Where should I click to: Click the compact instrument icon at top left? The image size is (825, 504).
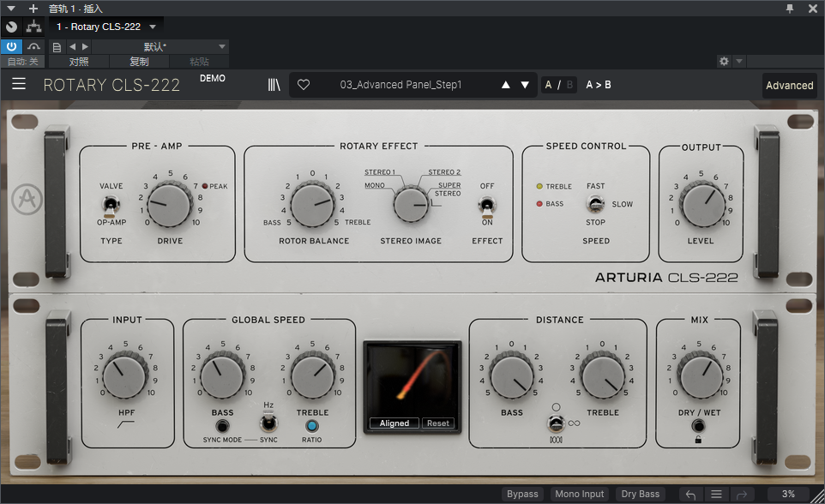point(11,27)
